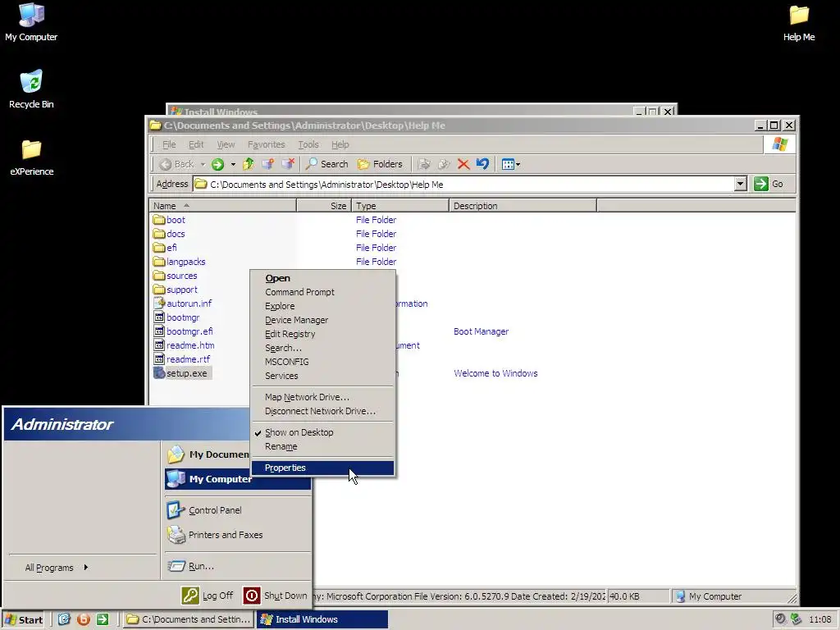Open Printers and Faxes from Start menu
The height and width of the screenshot is (630, 840).
tap(237, 535)
